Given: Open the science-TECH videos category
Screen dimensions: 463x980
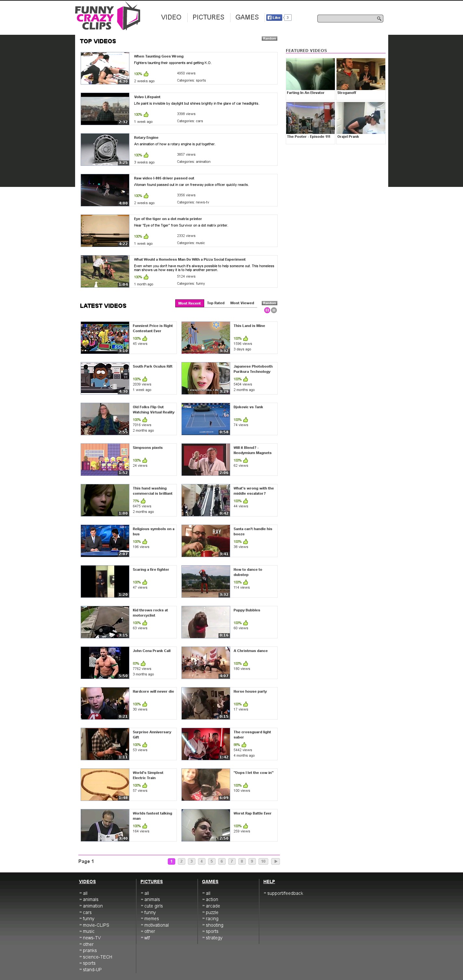Looking at the screenshot, I should click(x=98, y=957).
